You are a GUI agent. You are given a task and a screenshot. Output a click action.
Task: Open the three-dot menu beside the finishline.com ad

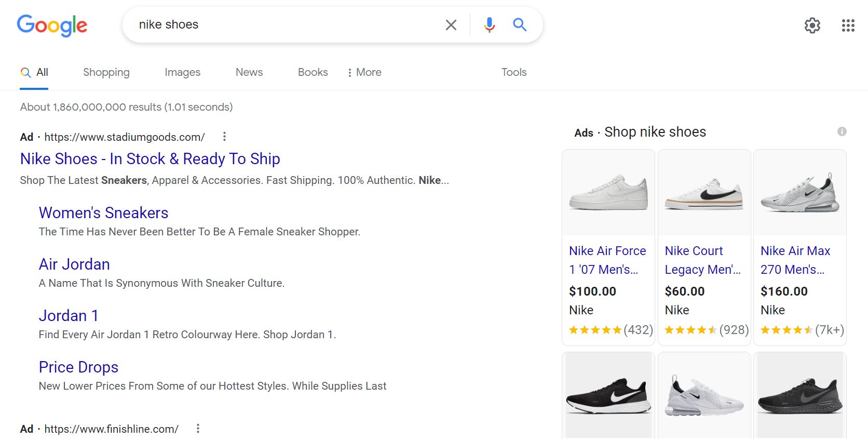198,429
